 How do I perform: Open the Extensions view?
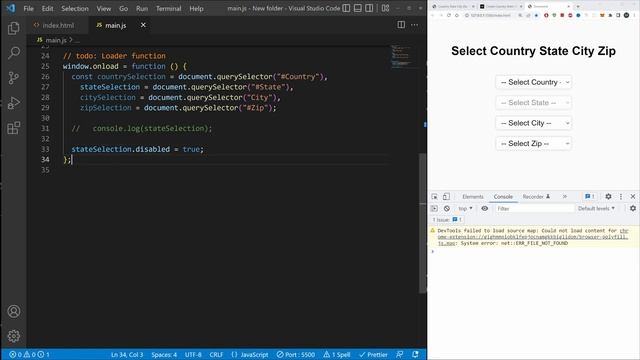click(13, 128)
